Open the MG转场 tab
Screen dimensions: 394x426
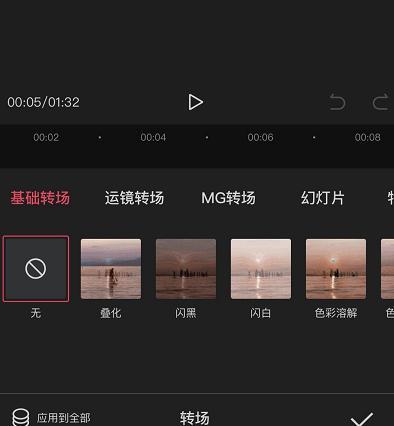coord(228,198)
